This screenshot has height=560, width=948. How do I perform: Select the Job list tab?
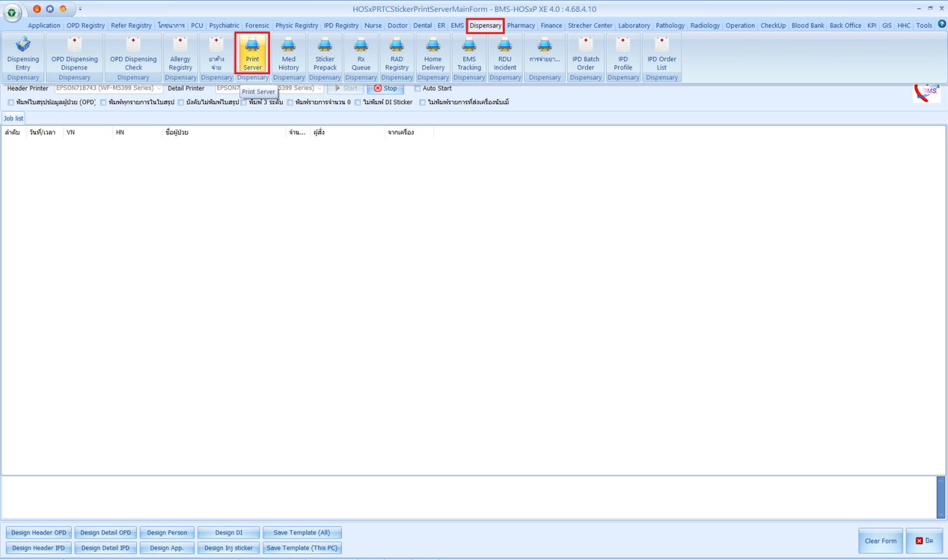14,119
